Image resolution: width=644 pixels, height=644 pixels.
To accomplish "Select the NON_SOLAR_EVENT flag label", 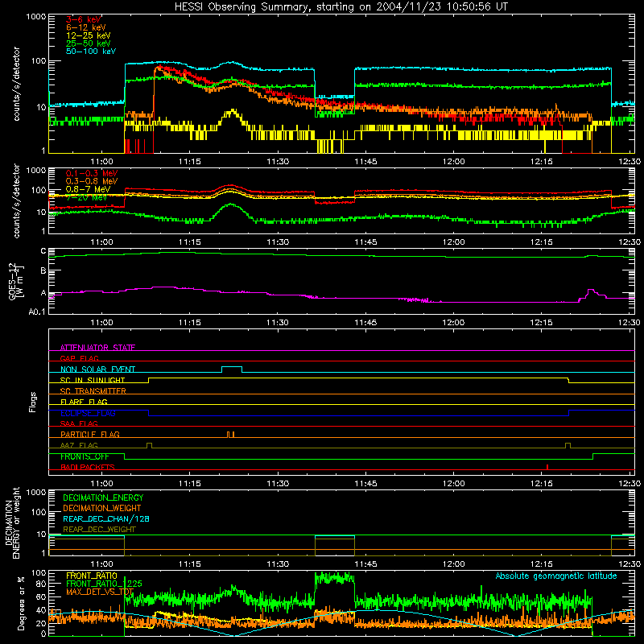I will point(97,369).
